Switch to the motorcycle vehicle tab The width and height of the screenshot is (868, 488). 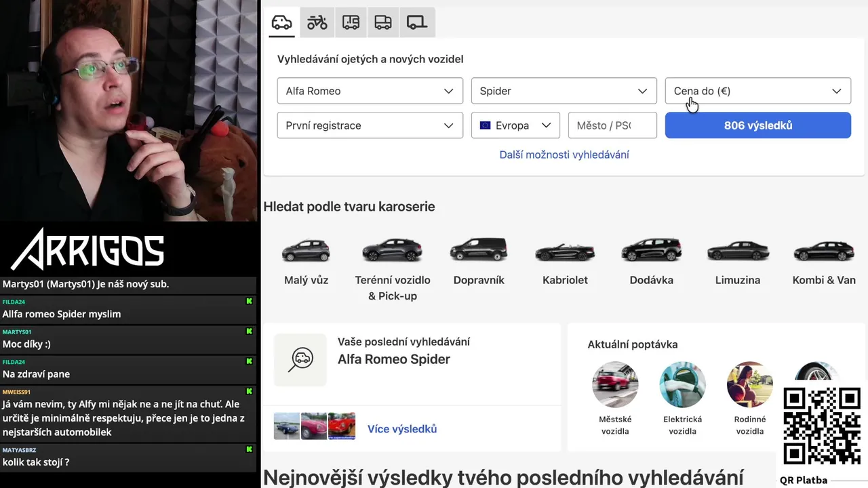click(x=317, y=22)
